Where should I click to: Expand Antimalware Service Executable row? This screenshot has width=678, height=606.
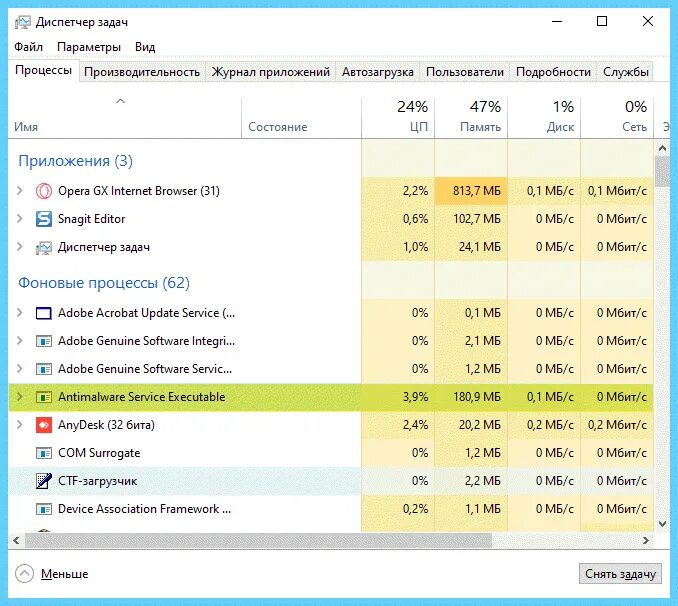point(19,396)
